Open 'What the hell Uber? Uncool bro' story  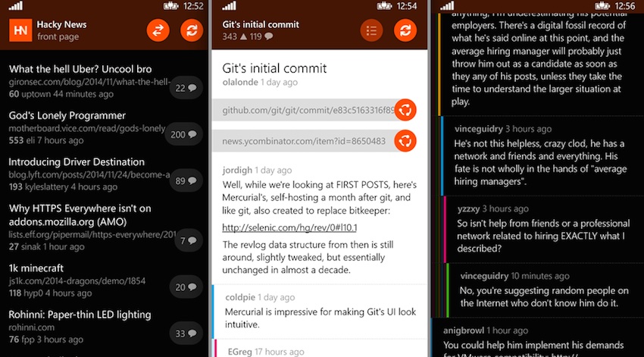coord(80,69)
